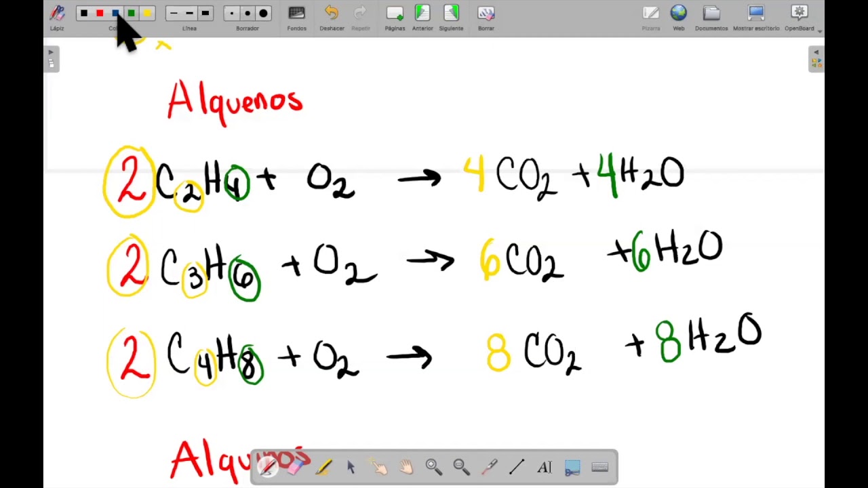Click Deshacer undo button
The image size is (868, 488).
332,18
